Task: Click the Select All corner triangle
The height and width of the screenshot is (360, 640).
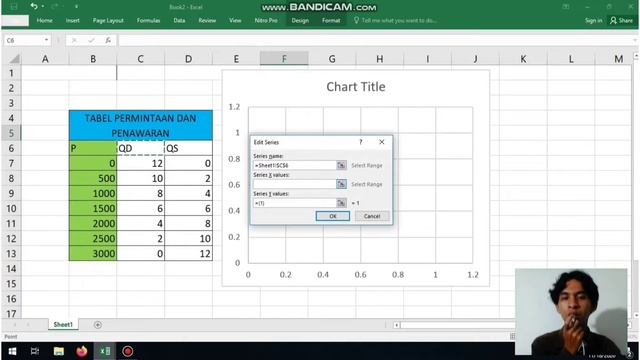Action: [14, 59]
